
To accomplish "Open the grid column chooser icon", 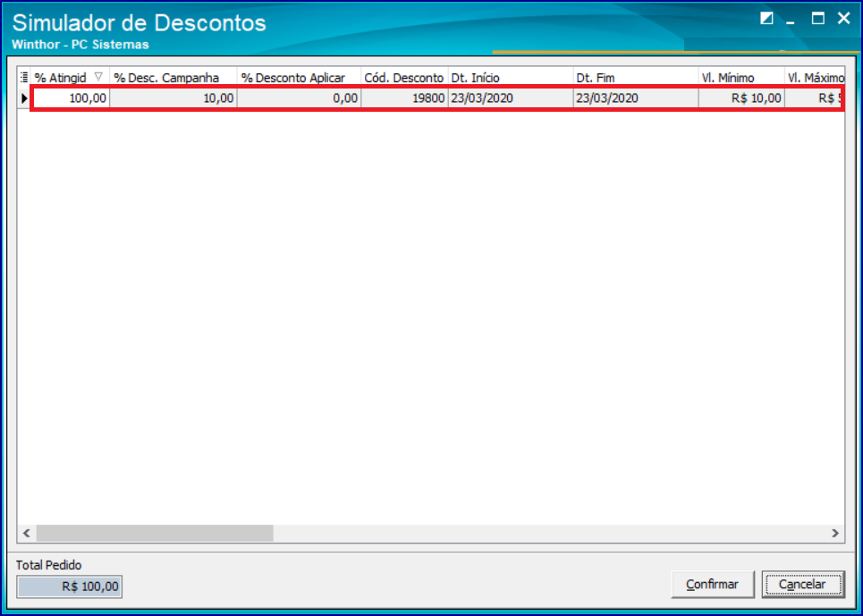I will (24, 77).
